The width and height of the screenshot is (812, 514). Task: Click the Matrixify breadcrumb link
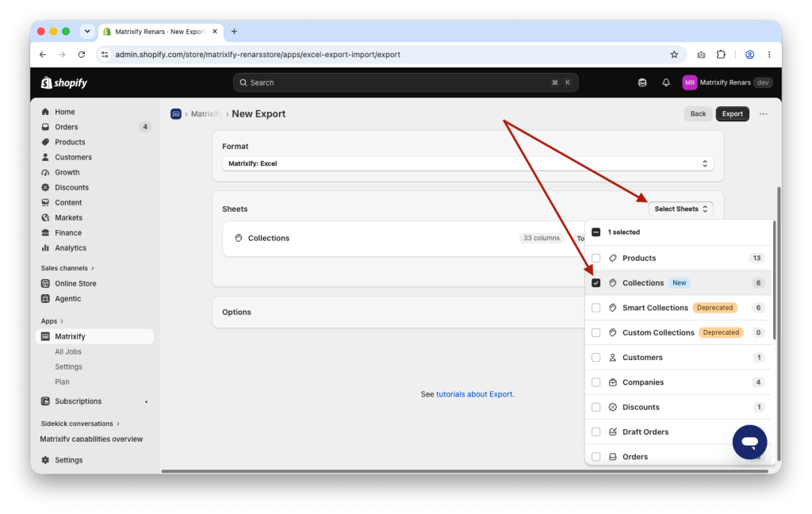tap(205, 114)
